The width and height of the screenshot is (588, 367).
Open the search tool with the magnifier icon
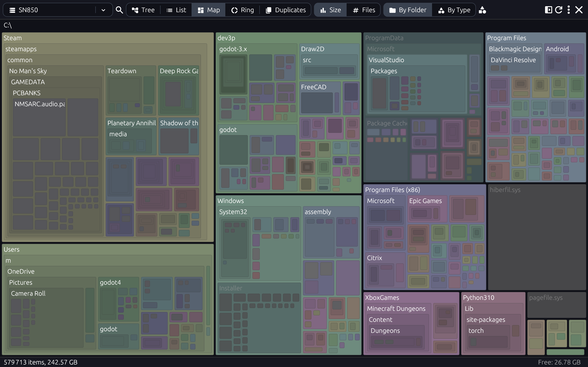(x=119, y=10)
